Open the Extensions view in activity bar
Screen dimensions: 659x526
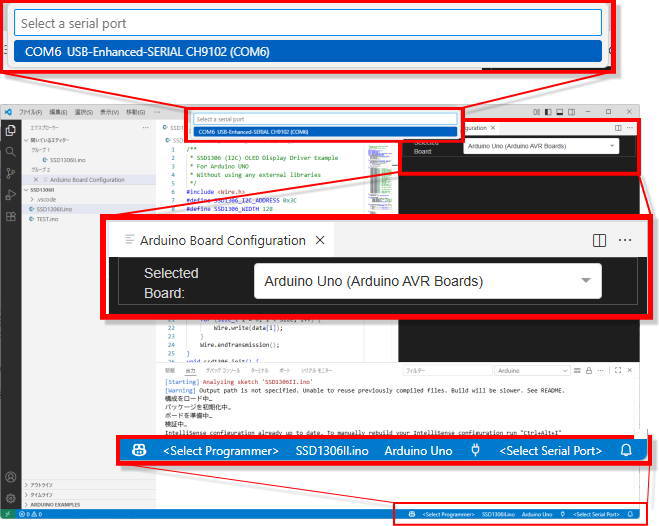point(10,216)
